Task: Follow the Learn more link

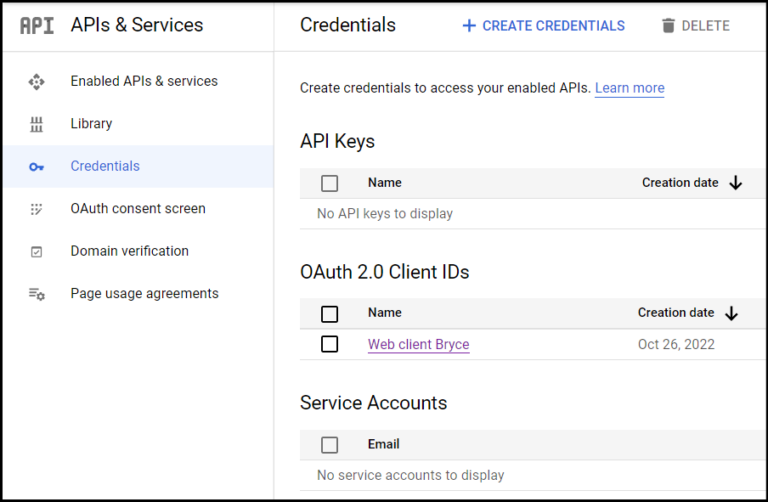Action: [629, 88]
